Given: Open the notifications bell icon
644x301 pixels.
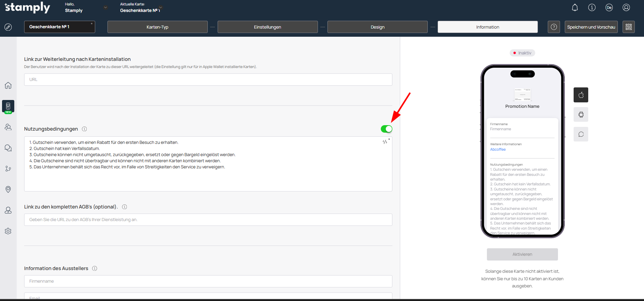Looking at the screenshot, I should [575, 7].
